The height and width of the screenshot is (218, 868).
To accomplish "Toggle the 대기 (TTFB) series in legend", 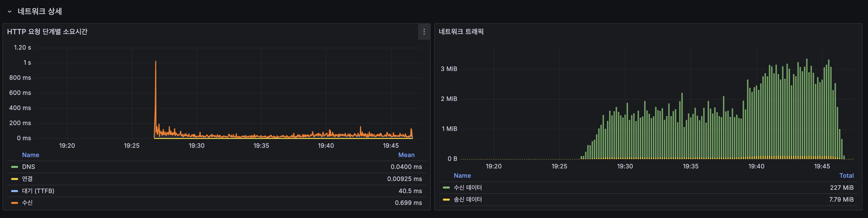I will (38, 191).
